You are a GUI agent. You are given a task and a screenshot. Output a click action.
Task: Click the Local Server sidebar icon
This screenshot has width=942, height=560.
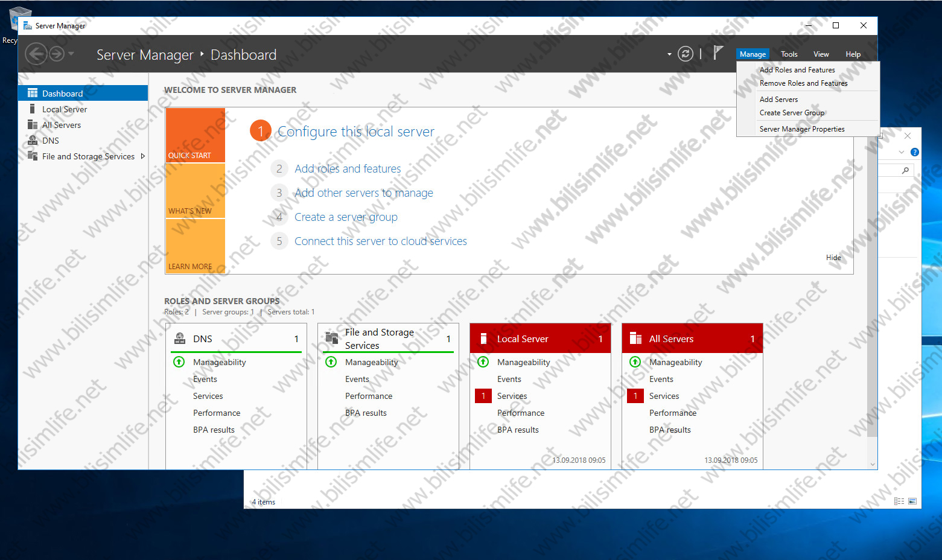click(33, 109)
